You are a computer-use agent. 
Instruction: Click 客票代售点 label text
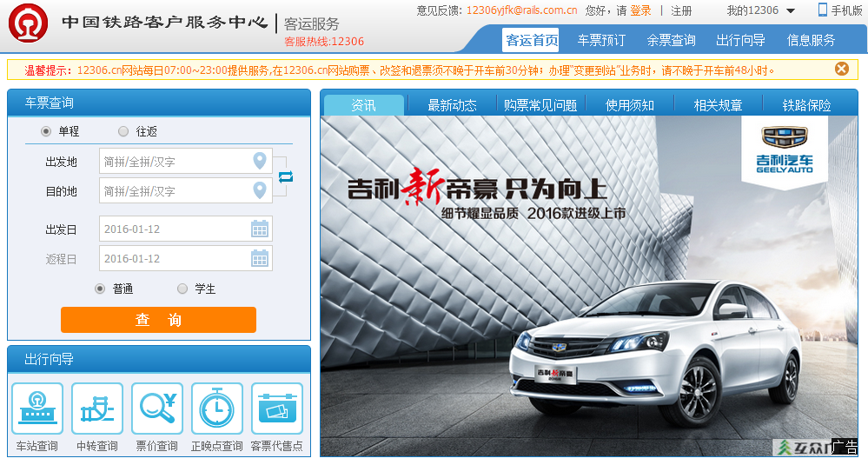click(x=277, y=446)
